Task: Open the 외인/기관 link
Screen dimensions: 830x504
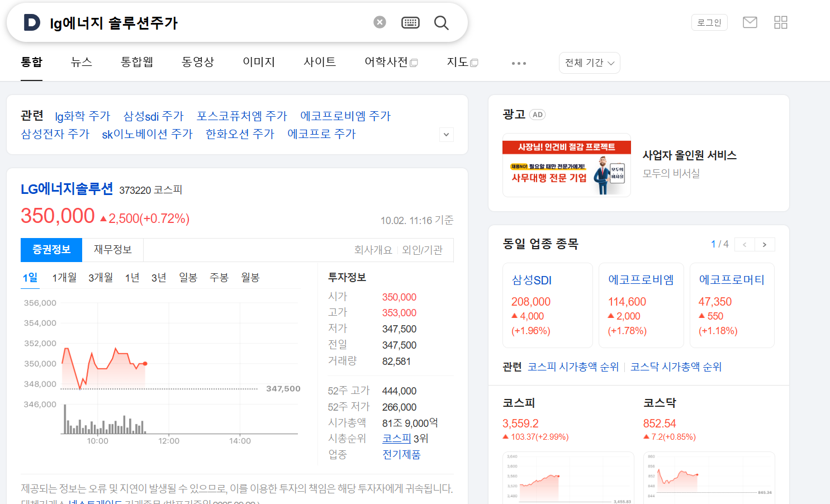Action: (422, 250)
